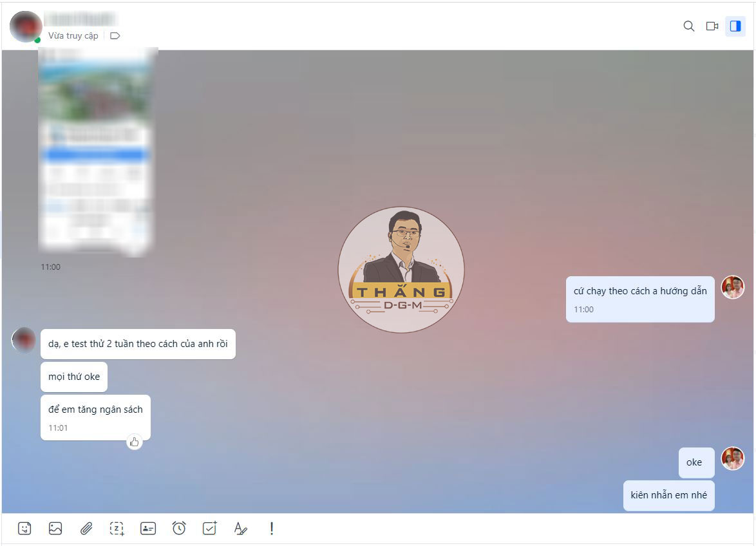Click the 'Vừa truy cập' status text

(73, 35)
